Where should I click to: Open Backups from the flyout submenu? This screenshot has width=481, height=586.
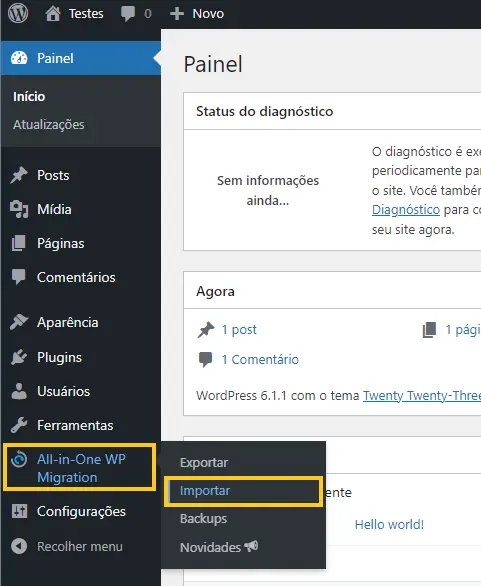coord(203,519)
